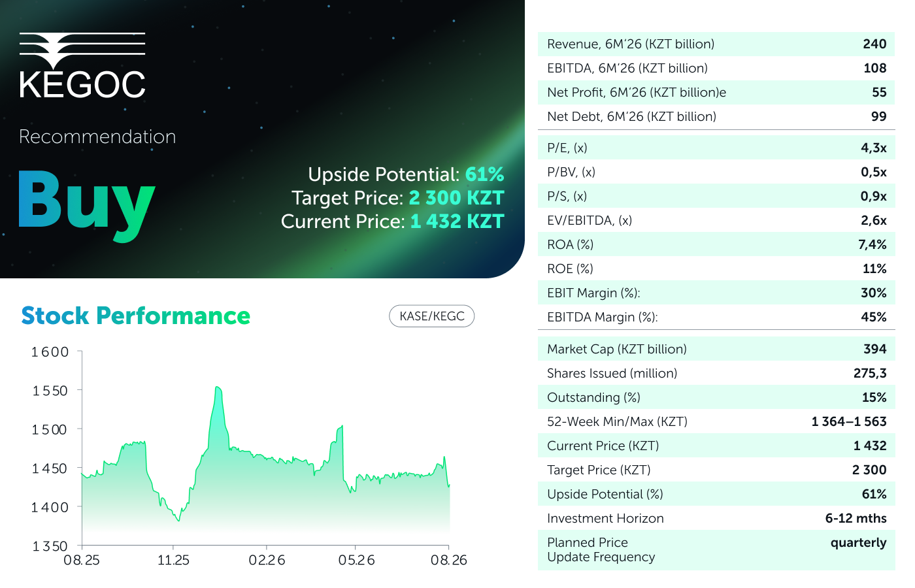Click the ROA value 7,4%

873,244
